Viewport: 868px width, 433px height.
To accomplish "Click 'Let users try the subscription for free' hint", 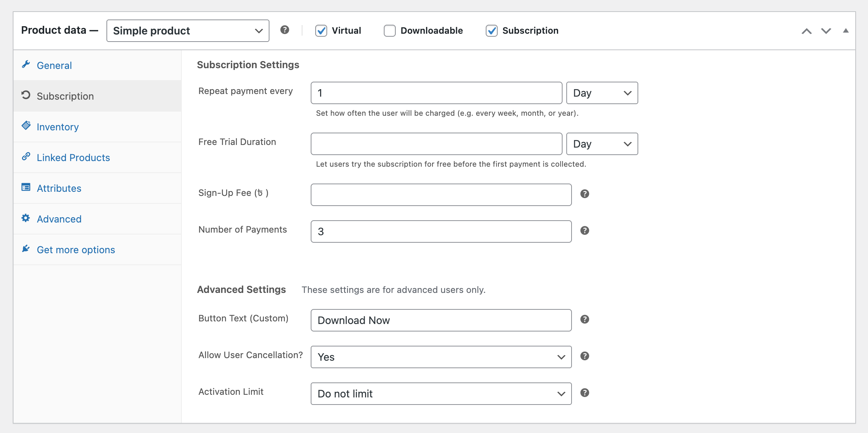I will pyautogui.click(x=451, y=164).
